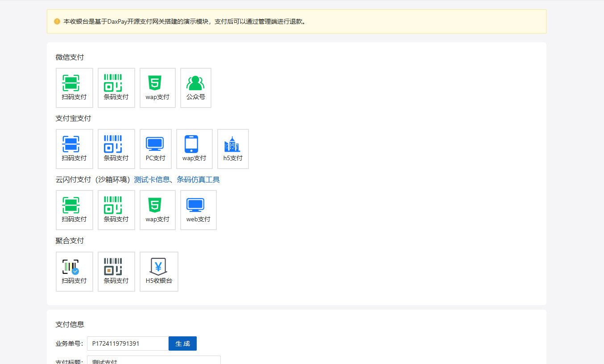This screenshot has width=604, height=364.
Task: Choose Alipay 条码支付 barcode payment
Action: (x=116, y=149)
